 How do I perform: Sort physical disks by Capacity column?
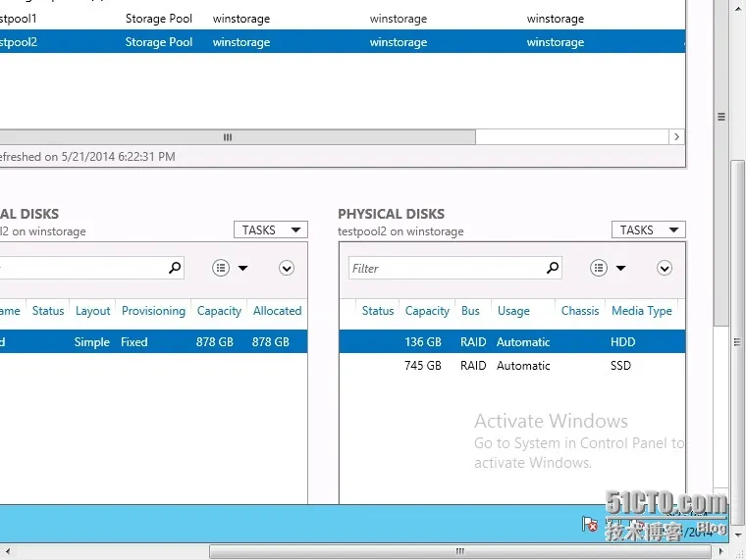427,311
